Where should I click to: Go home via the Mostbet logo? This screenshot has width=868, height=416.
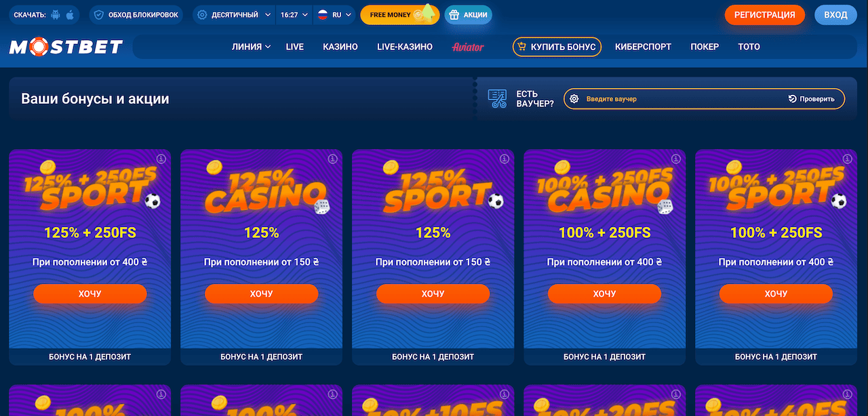point(66,47)
